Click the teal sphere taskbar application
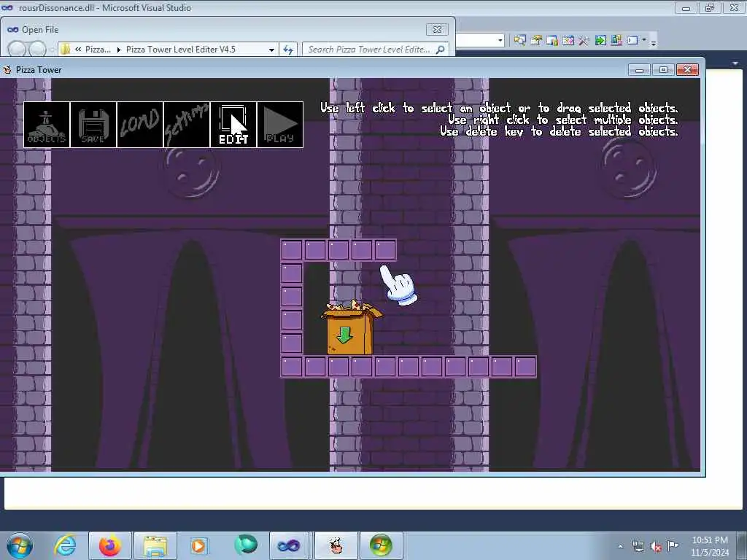Viewport: 747px width, 560px height. (246, 545)
